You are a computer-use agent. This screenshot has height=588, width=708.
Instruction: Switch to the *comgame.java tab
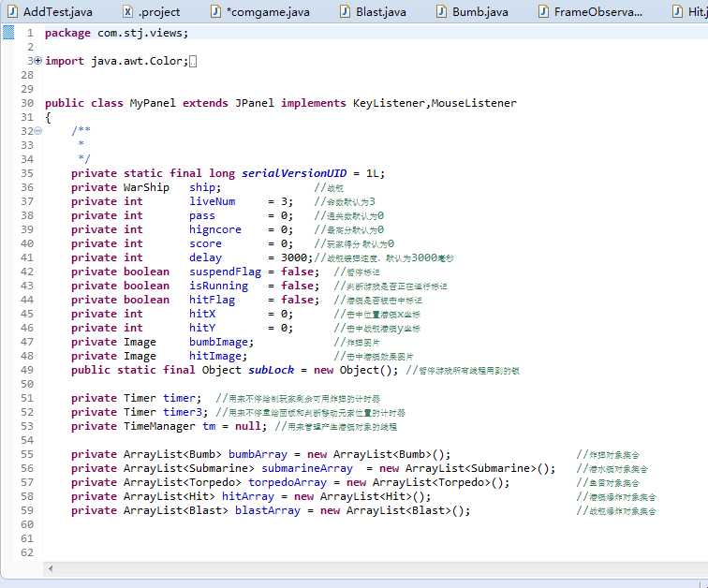pos(261,12)
